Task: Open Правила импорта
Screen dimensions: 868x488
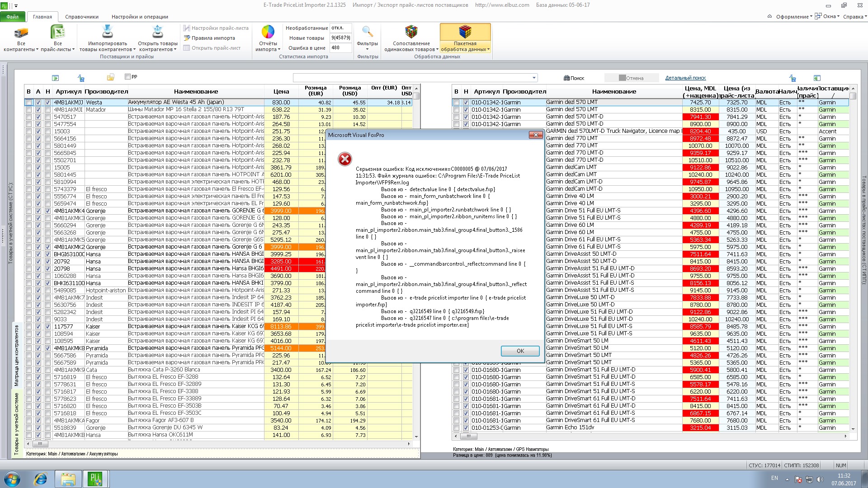Action: 209,38
